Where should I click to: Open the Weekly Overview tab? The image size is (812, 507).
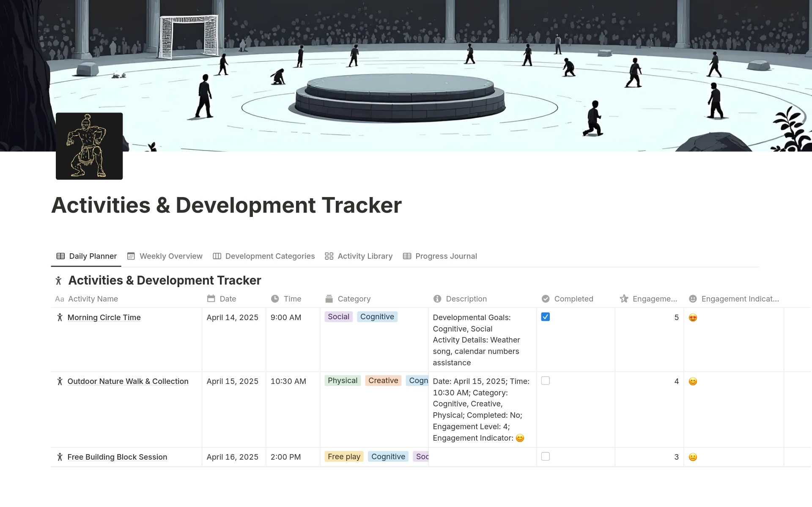(x=165, y=256)
